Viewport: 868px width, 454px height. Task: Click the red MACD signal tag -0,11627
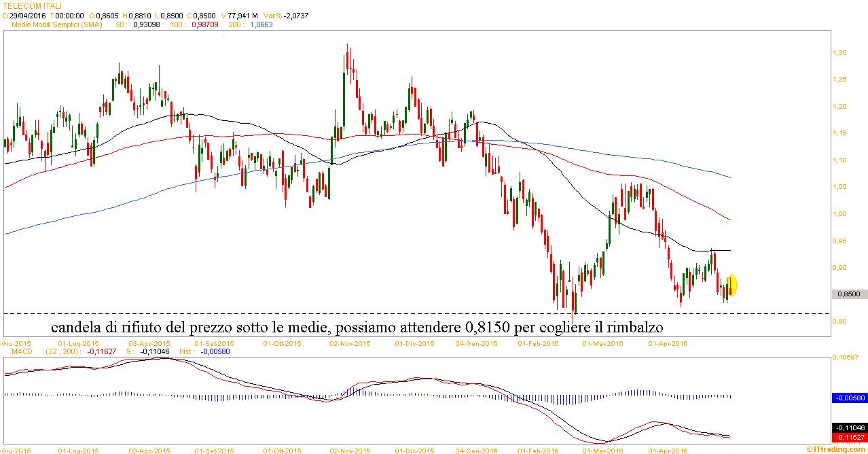(848, 437)
